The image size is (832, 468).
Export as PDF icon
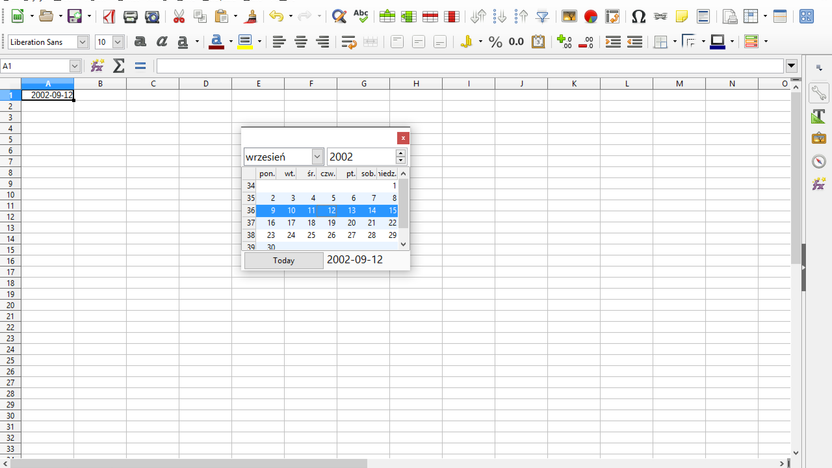(109, 16)
